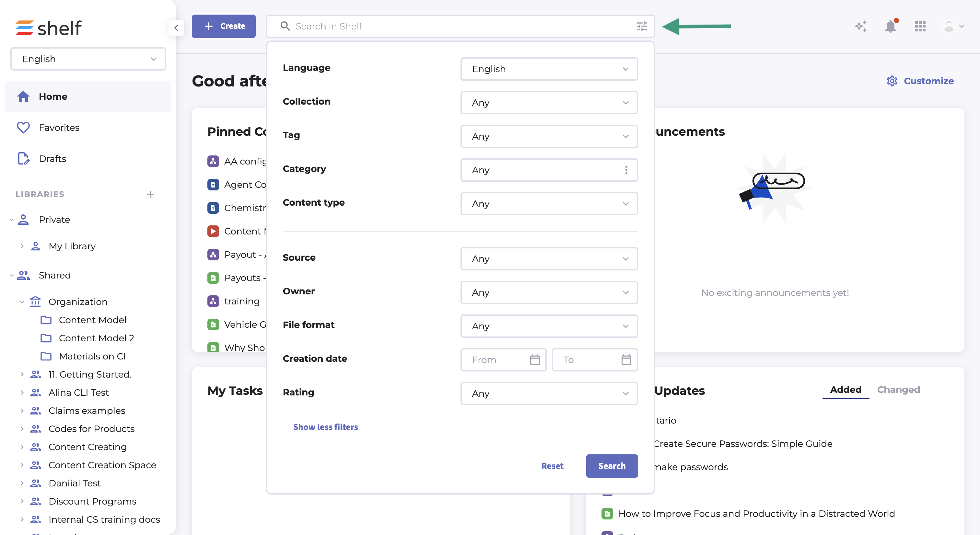Click the Category three-dot options icon

(x=626, y=170)
